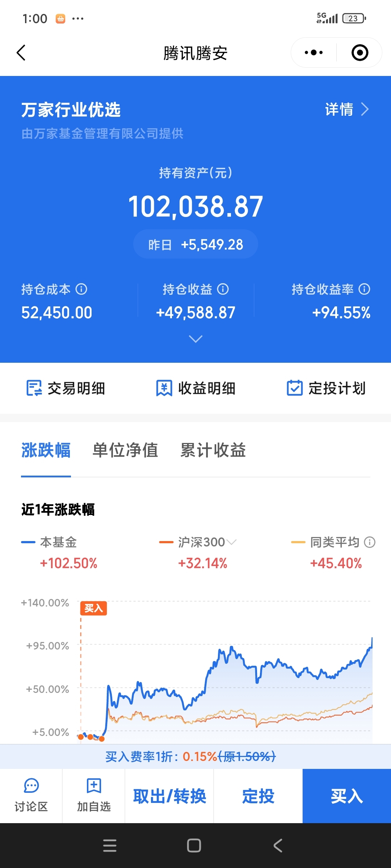
Task: Tap the 交易明细 document icon
Action: [34, 388]
